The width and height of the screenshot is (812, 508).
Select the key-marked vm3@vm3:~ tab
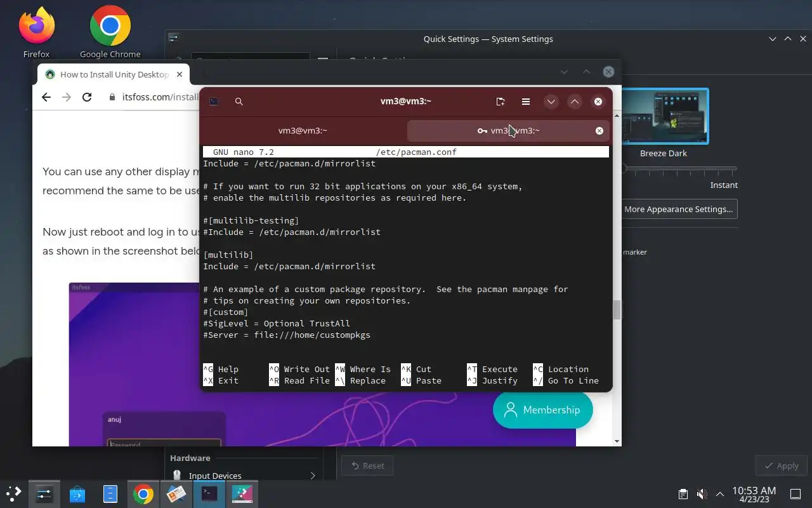[507, 131]
